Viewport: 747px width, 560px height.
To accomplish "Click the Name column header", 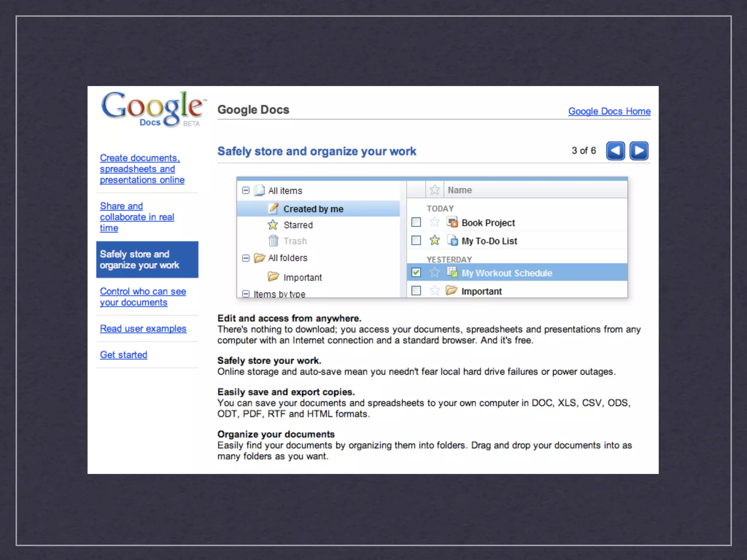I will [460, 190].
